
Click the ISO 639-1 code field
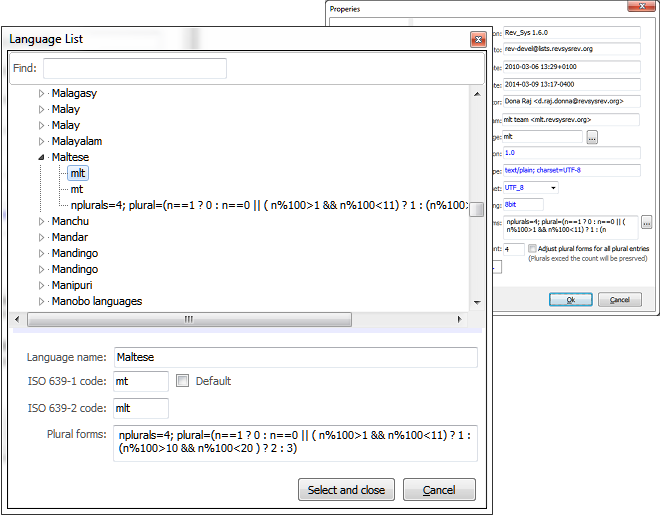[x=141, y=382]
